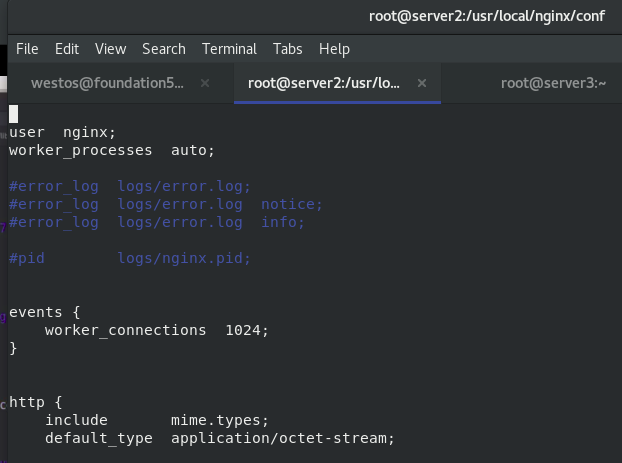The width and height of the screenshot is (622, 463).
Task: Open the Terminal menu
Action: tap(229, 49)
